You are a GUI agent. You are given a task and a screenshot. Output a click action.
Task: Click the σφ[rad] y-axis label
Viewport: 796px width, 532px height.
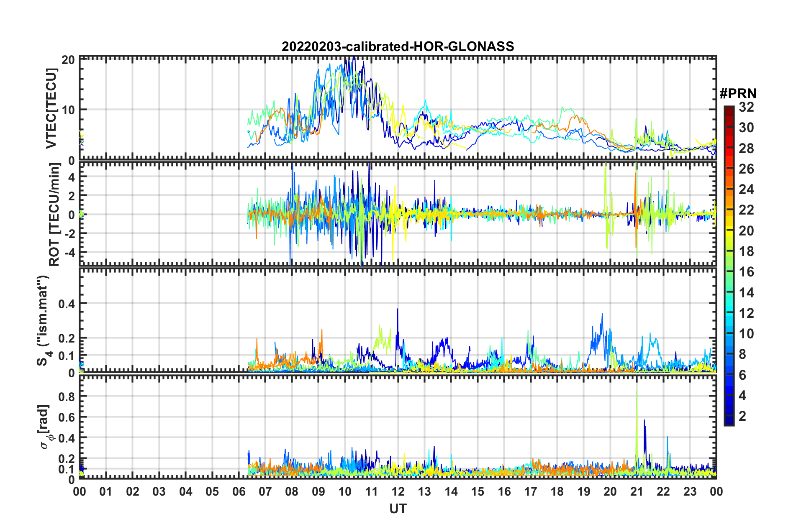click(44, 427)
